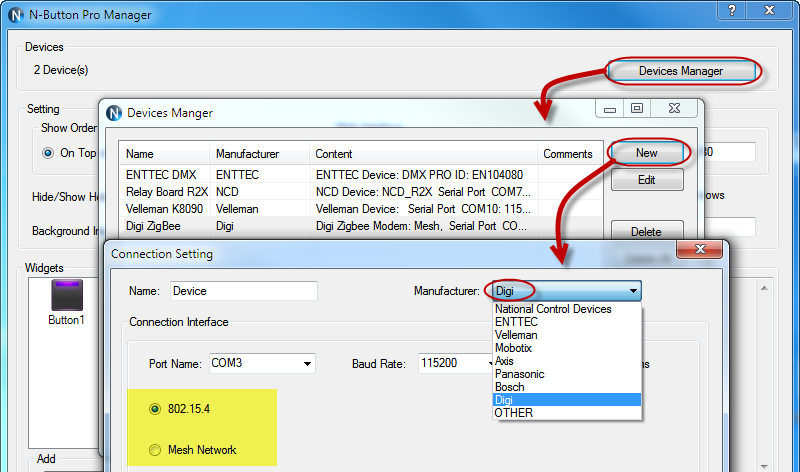Viewport: 800px width, 472px height.
Task: Click Edit in Devices Manger window
Action: tap(647, 180)
